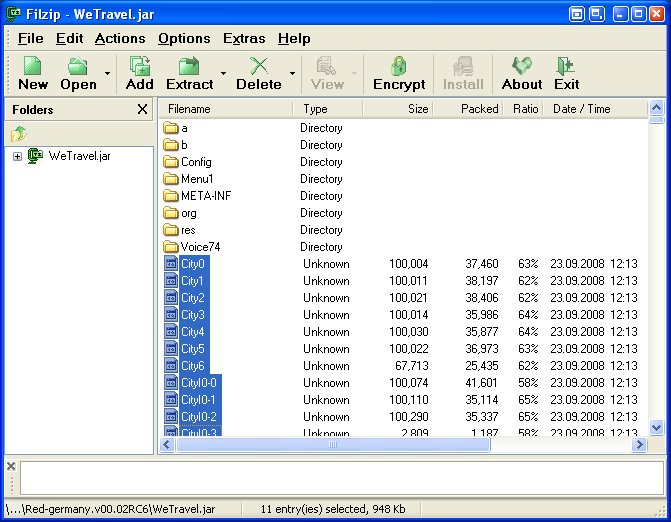Open the Actions menu
671x522 pixels.
(x=120, y=39)
